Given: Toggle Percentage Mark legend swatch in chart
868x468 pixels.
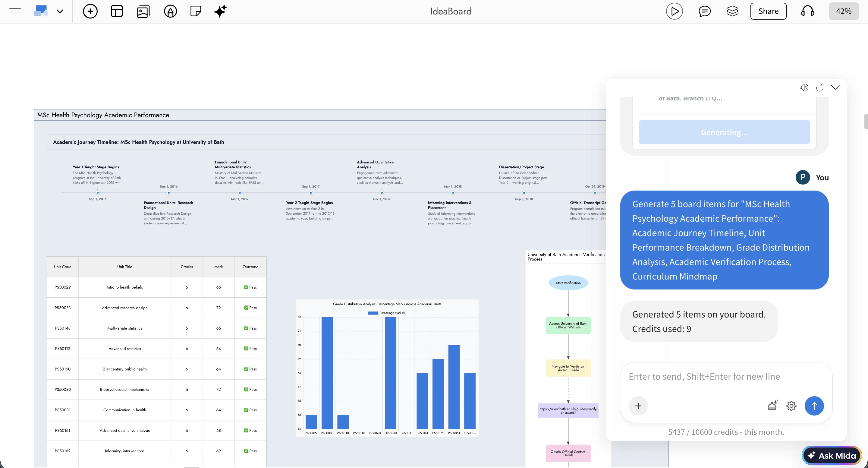Looking at the screenshot, I should click(373, 313).
